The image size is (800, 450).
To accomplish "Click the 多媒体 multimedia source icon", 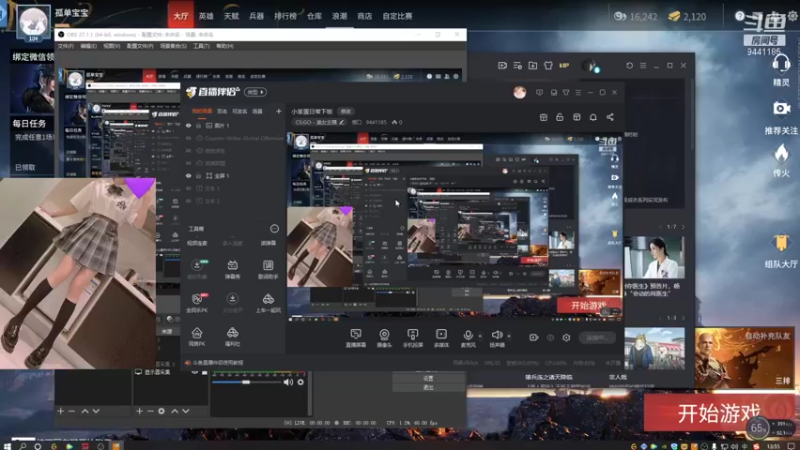I will [441, 335].
